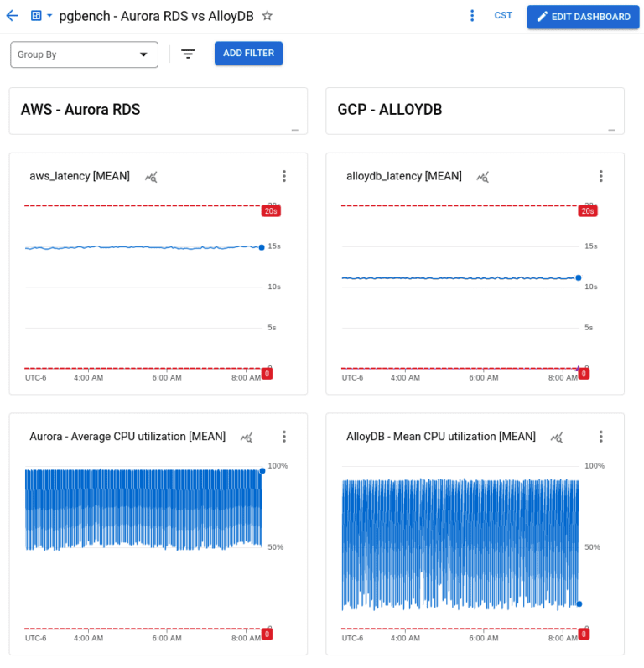
Task: Open the Group By dropdown
Action: tap(84, 54)
